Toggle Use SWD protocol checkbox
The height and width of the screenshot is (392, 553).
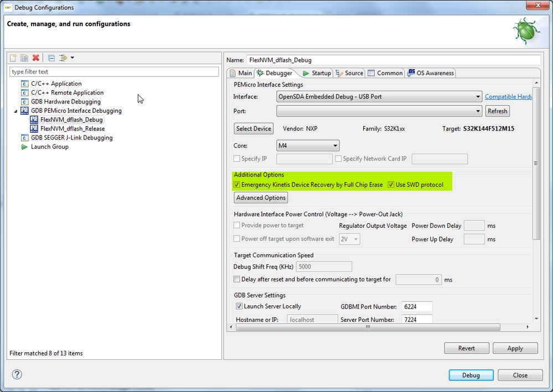point(391,185)
